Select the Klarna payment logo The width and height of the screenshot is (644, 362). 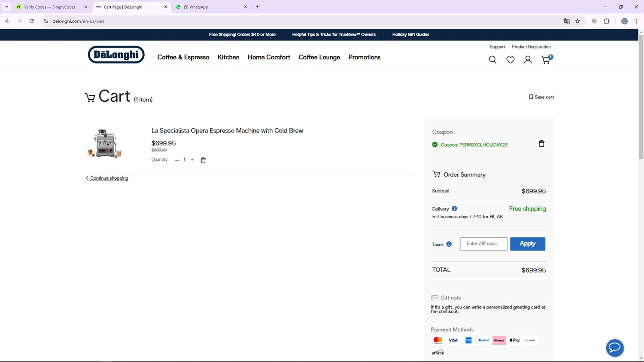click(x=499, y=340)
